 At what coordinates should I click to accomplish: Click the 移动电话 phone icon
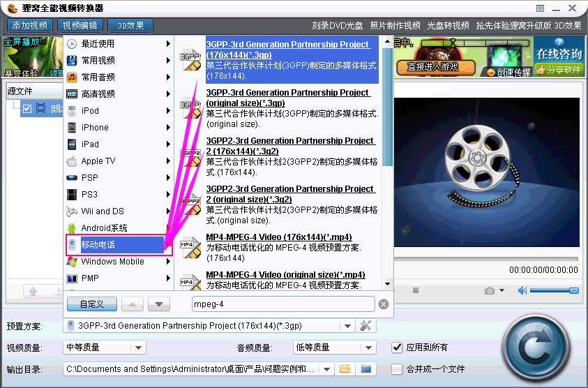click(x=72, y=245)
